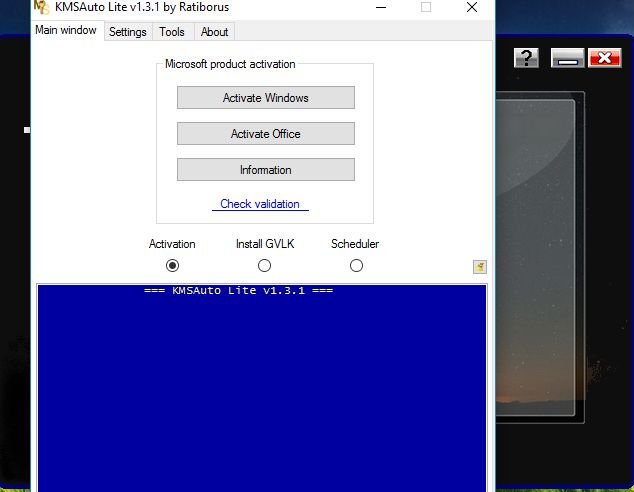
Task: Click the small yellow icon above the log
Action: point(480,267)
